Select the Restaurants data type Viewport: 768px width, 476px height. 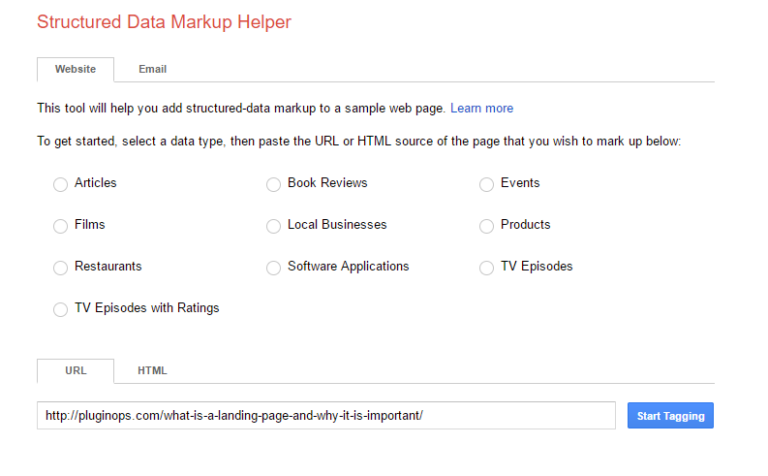[60, 268]
